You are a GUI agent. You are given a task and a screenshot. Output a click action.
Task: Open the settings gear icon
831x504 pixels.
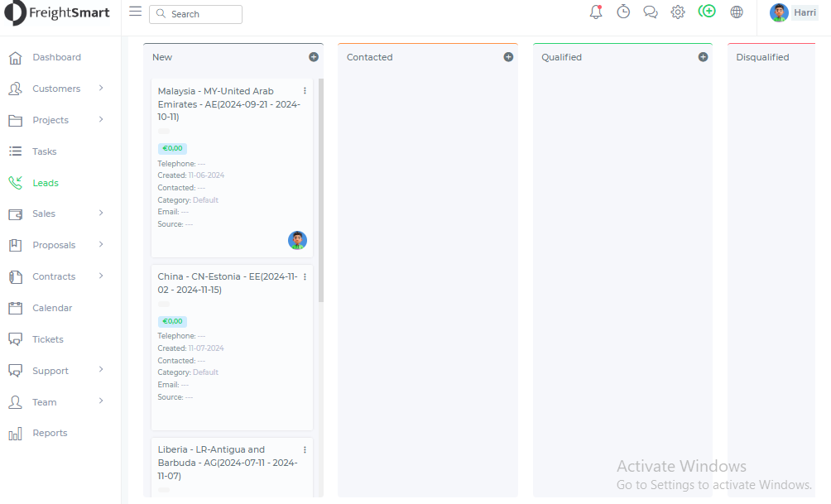click(678, 12)
